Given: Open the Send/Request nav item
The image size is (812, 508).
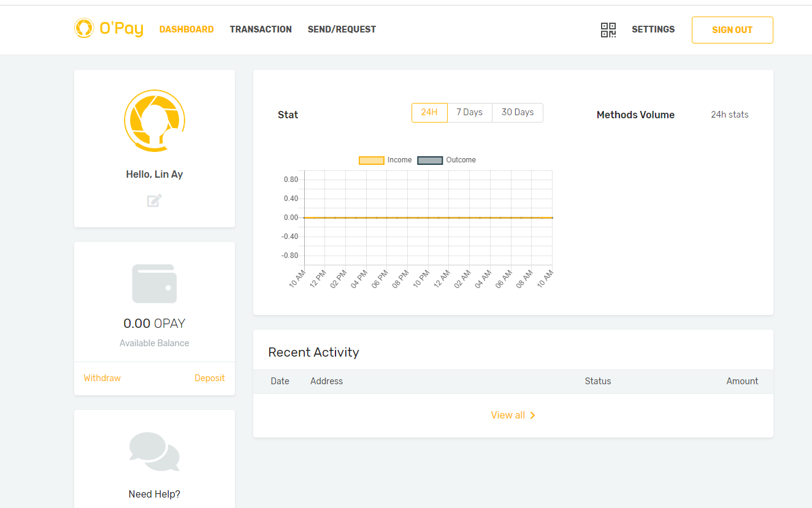Looking at the screenshot, I should pos(342,29).
